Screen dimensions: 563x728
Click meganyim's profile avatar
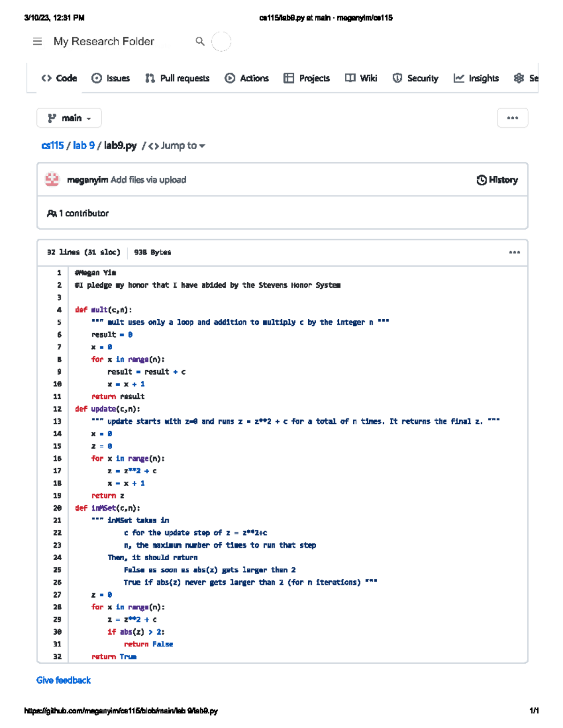(x=52, y=180)
